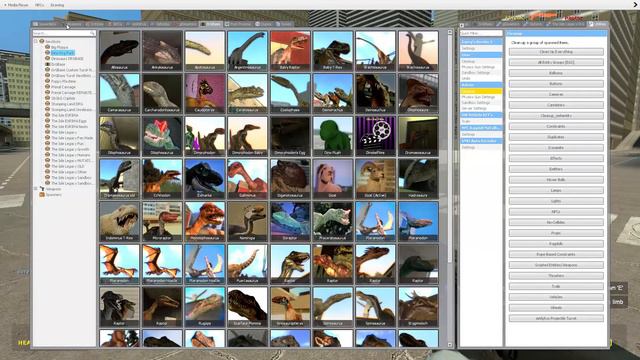
Task: Expand the Weapons tree folder
Action: click(36, 189)
